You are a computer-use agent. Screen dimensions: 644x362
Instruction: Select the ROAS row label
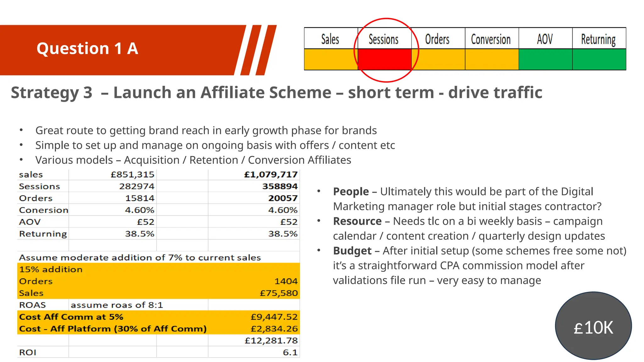[32, 305]
